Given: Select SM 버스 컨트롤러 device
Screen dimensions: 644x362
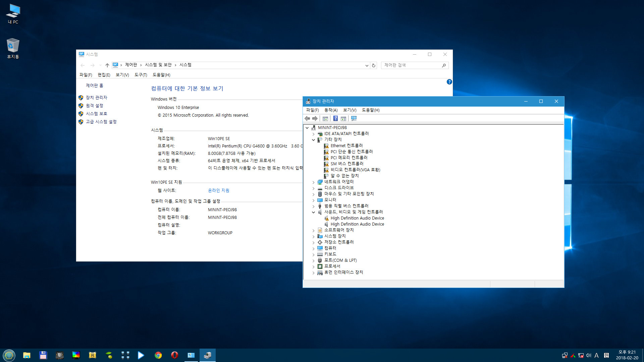Looking at the screenshot, I should pyautogui.click(x=347, y=164).
